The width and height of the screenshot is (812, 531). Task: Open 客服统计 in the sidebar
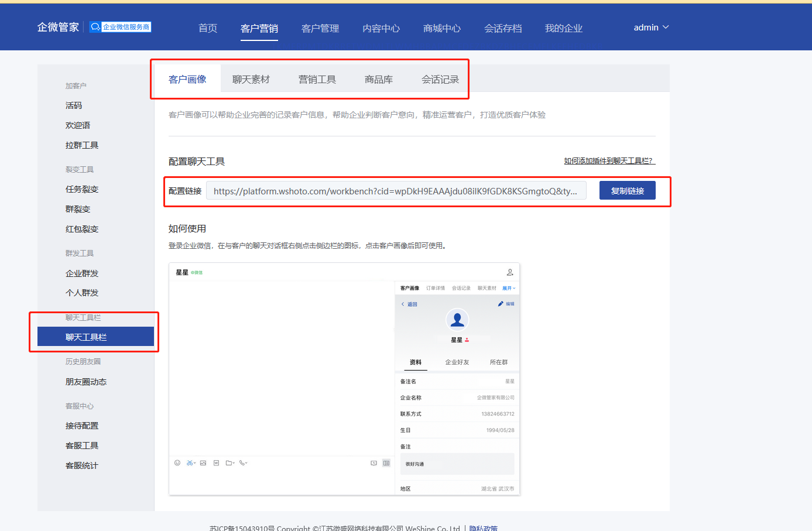82,465
